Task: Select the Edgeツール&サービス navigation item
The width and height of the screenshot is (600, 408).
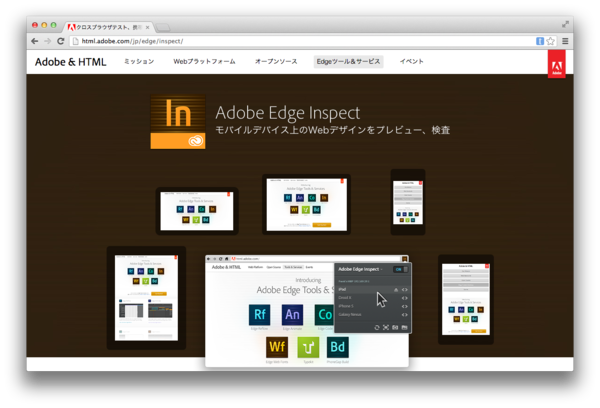Action: (x=348, y=62)
